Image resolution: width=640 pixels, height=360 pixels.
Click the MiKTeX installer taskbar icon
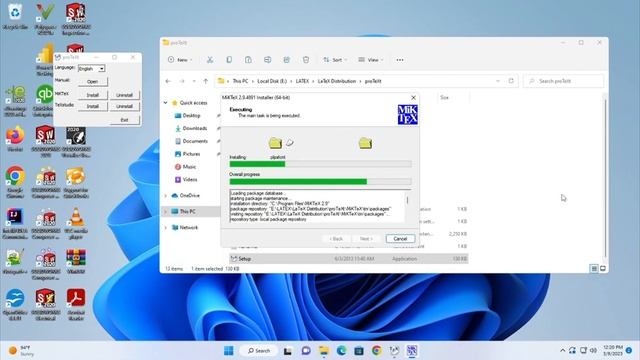pyautogui.click(x=411, y=351)
